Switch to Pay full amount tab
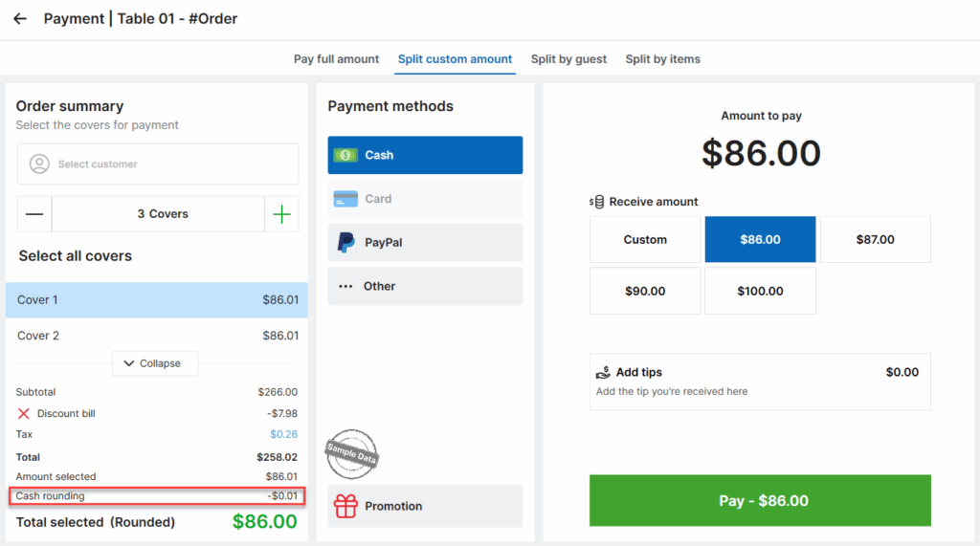This screenshot has width=980, height=546. pyautogui.click(x=336, y=59)
